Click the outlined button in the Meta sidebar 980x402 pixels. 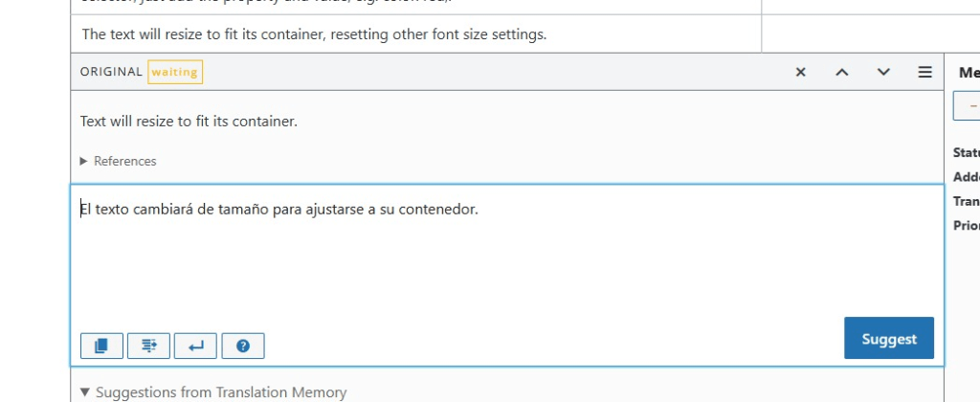click(x=967, y=105)
